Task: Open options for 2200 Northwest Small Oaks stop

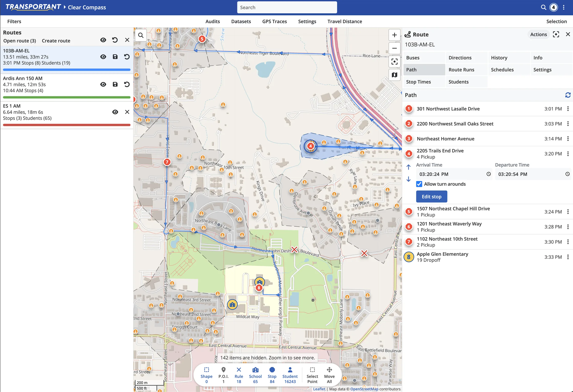Action: click(568, 124)
